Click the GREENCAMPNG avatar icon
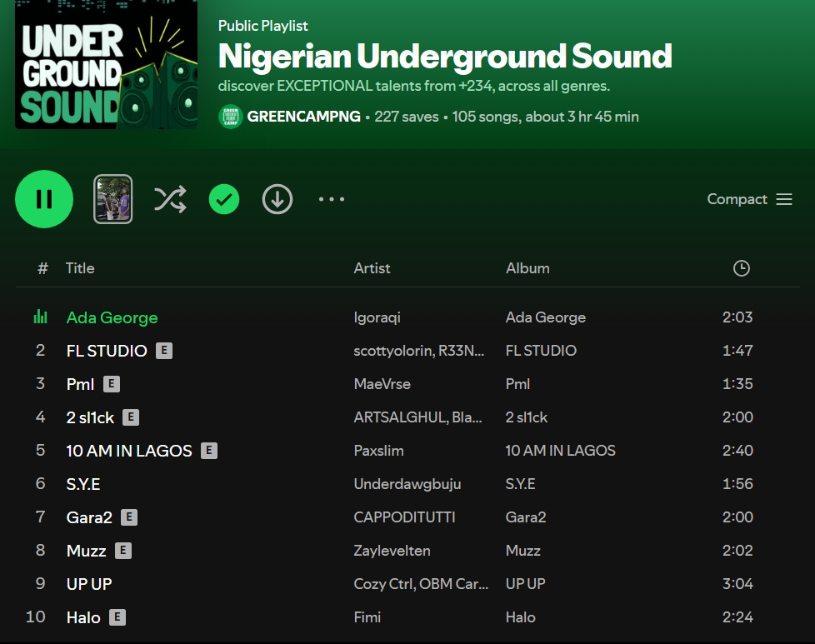This screenshot has width=815, height=644. point(230,117)
